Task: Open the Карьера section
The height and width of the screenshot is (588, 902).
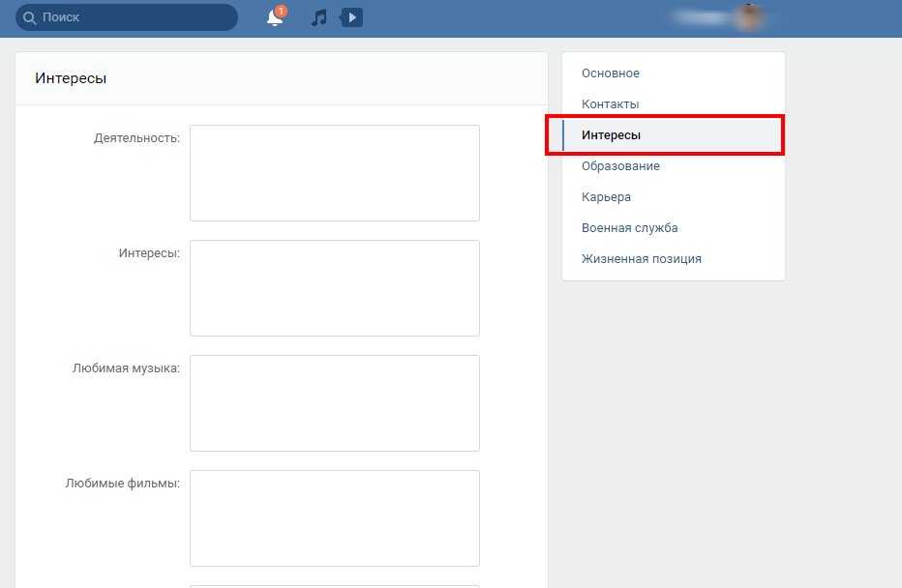Action: 606,197
